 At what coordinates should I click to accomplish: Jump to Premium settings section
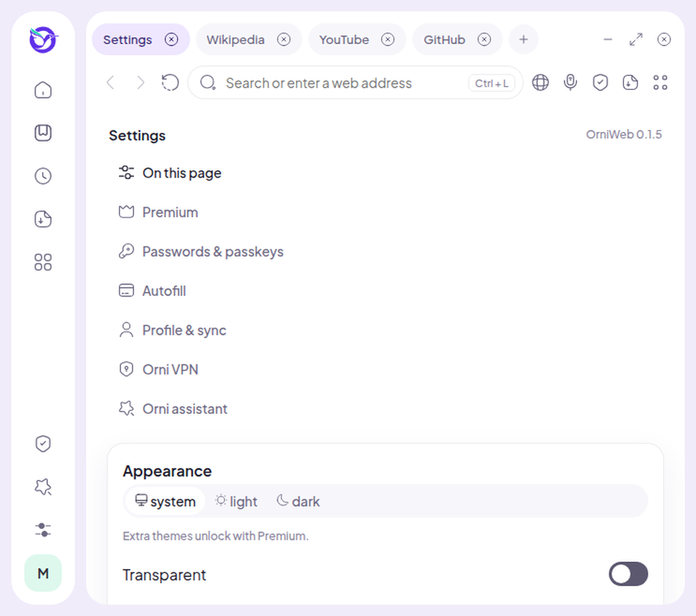(x=158, y=212)
